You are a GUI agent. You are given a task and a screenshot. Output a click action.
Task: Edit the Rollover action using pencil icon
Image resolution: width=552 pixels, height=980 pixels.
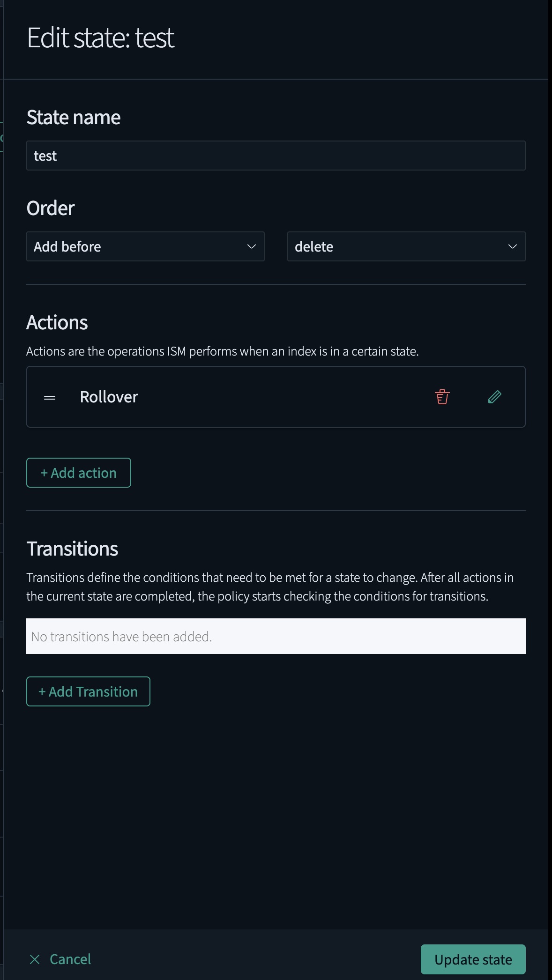pyautogui.click(x=494, y=397)
